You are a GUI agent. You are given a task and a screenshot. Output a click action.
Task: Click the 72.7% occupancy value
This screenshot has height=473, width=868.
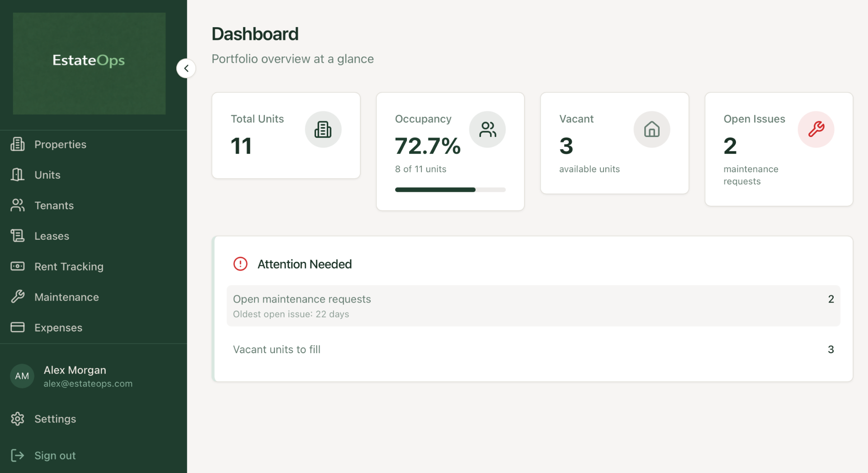click(428, 146)
